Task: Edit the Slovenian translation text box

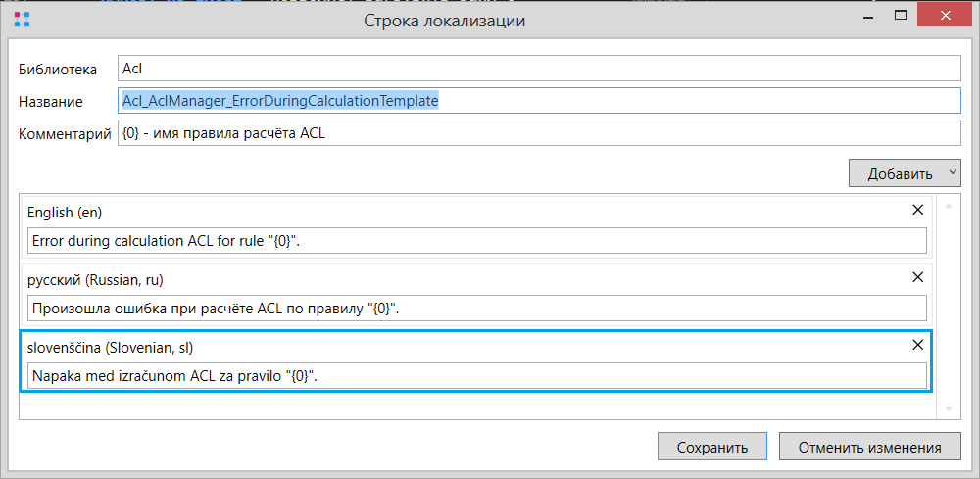Action: tap(477, 376)
